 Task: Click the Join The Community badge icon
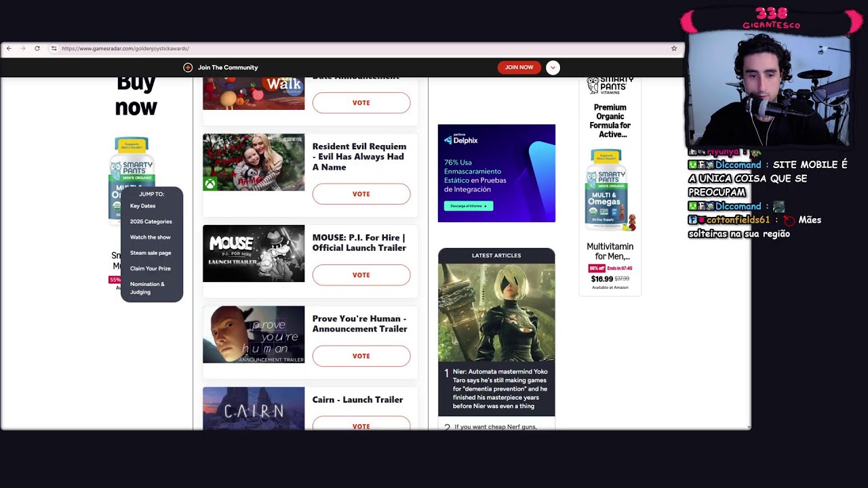[188, 67]
